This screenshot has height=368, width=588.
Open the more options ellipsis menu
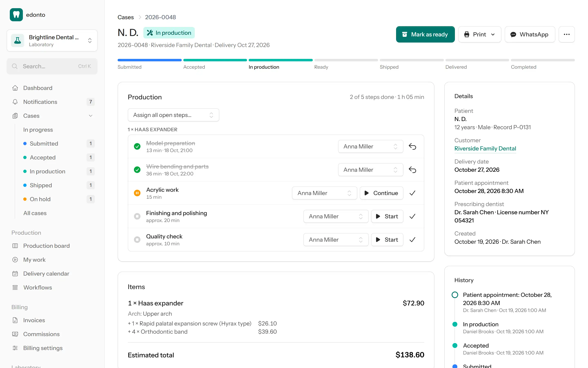point(567,34)
